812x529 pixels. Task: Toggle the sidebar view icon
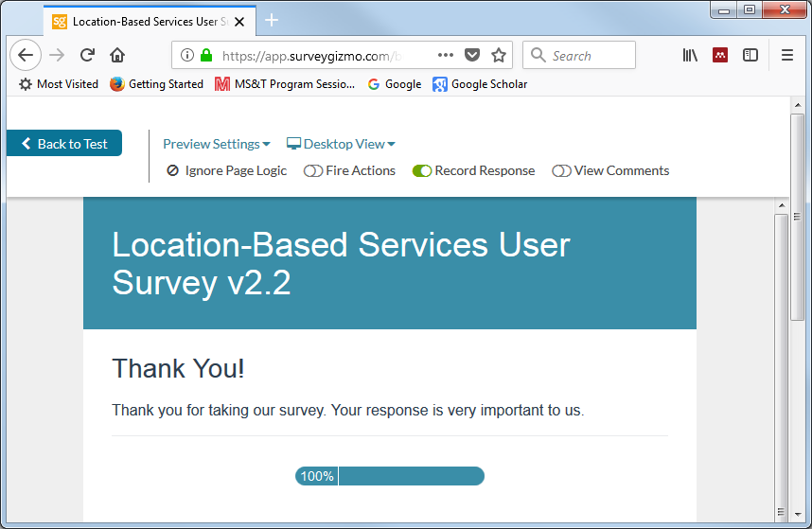click(750, 55)
